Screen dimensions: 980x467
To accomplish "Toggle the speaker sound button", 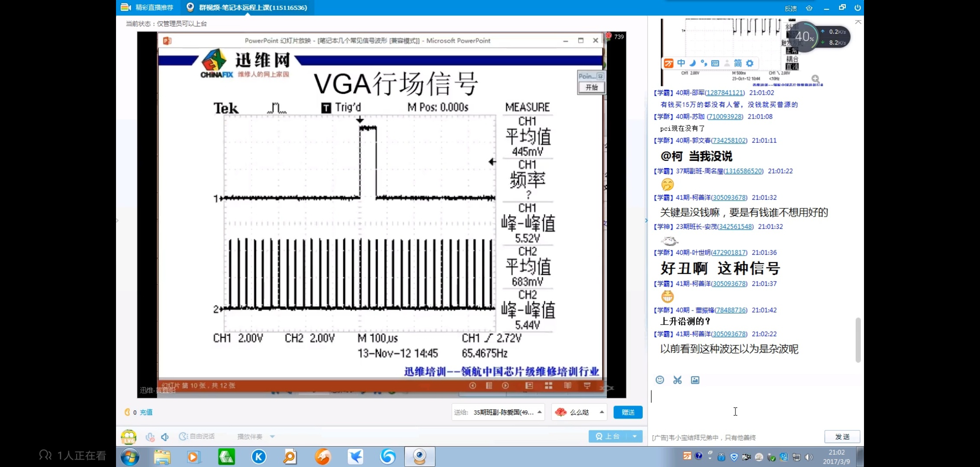I will coord(165,437).
